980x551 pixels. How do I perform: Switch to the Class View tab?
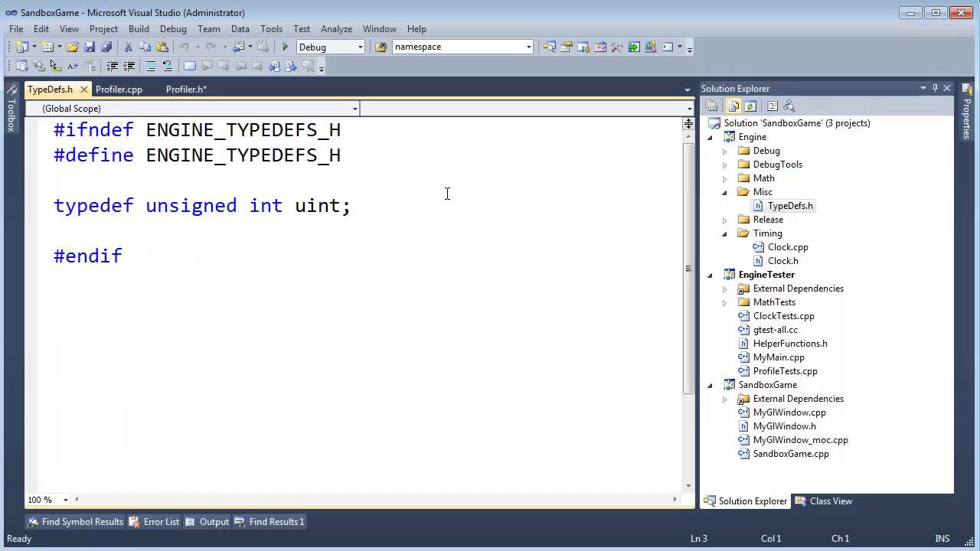point(824,501)
